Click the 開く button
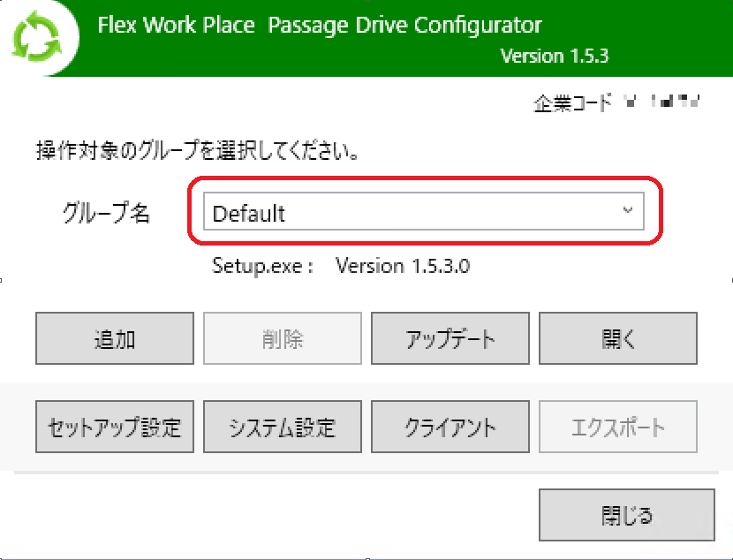The height and width of the screenshot is (560, 733). (x=618, y=338)
